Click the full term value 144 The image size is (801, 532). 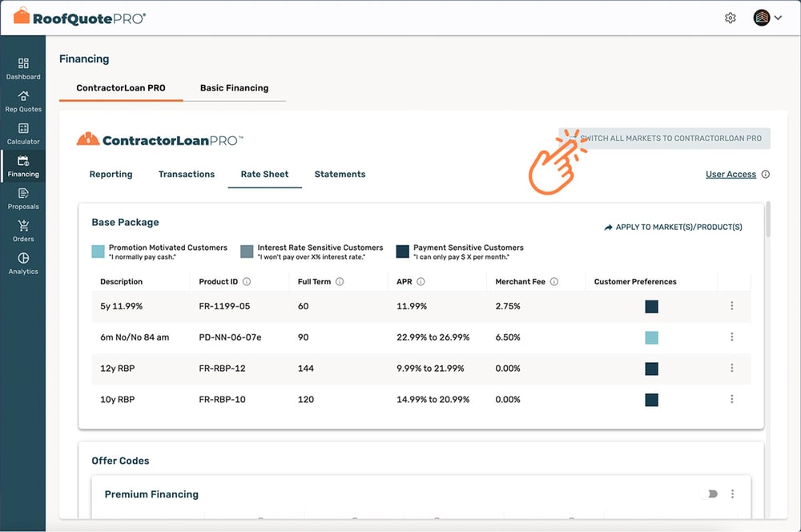click(x=305, y=369)
